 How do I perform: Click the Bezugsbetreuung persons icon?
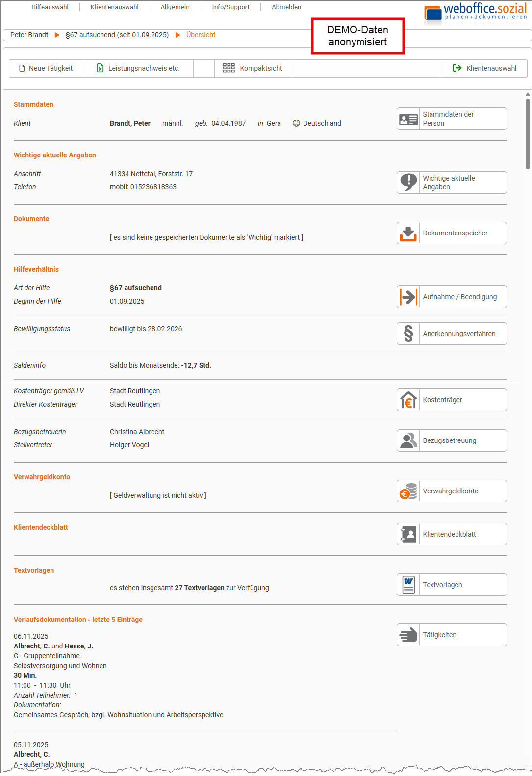(x=408, y=440)
